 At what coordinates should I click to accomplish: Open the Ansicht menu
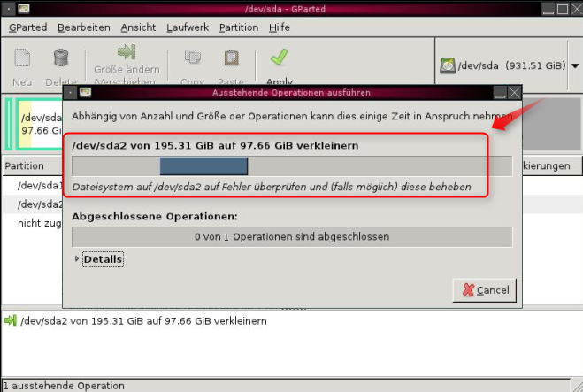[138, 27]
